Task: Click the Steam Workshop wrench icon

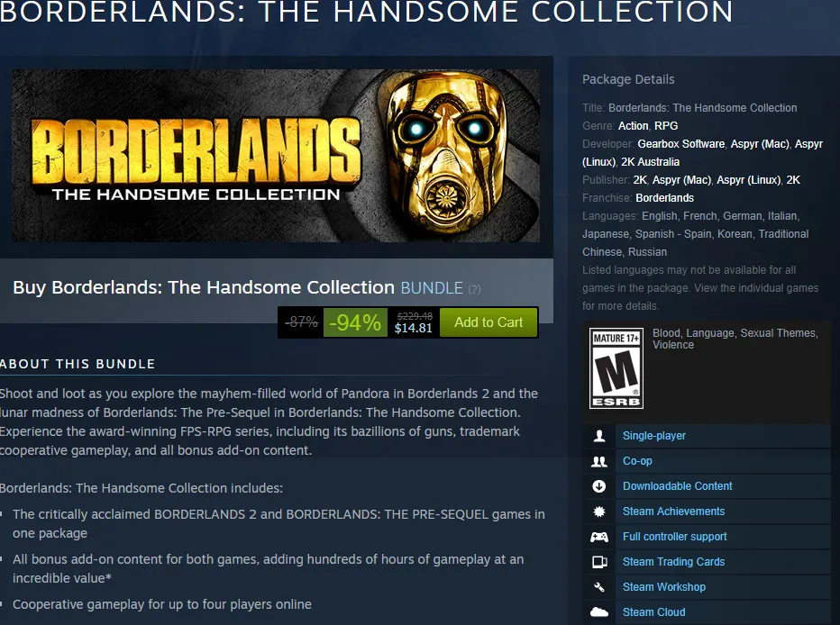Action: pos(599,586)
